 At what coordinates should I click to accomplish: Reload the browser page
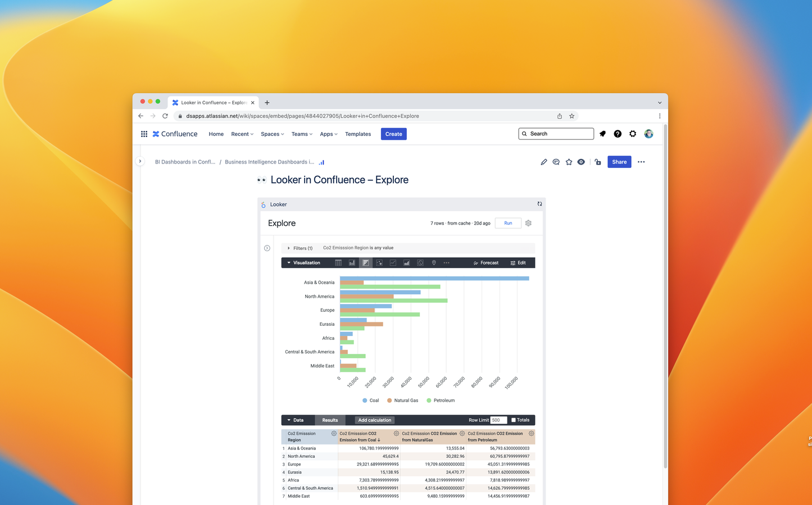tap(165, 116)
